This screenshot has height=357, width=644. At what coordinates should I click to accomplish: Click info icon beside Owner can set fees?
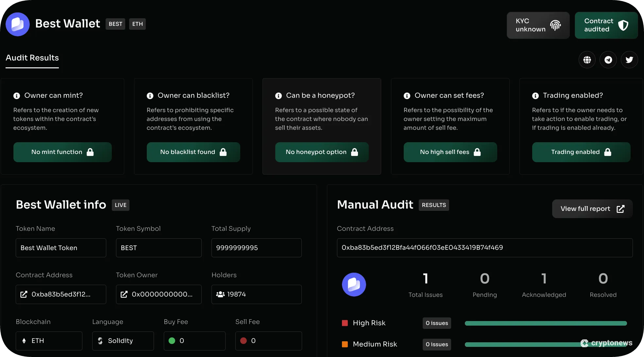(x=407, y=96)
